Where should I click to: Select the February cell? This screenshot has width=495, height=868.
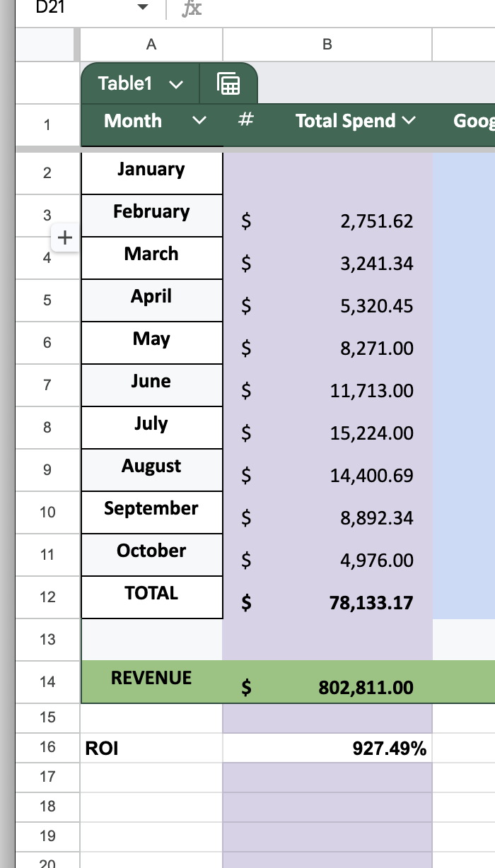click(x=152, y=216)
